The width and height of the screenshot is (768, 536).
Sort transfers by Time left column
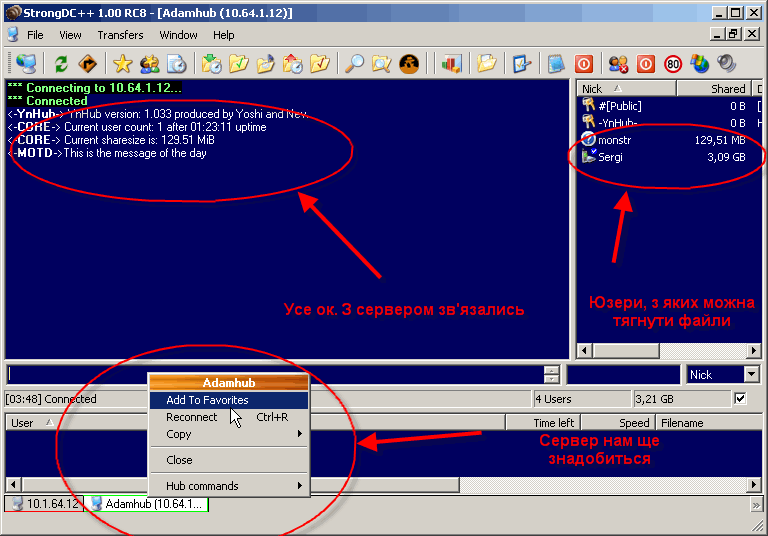pyautogui.click(x=543, y=423)
